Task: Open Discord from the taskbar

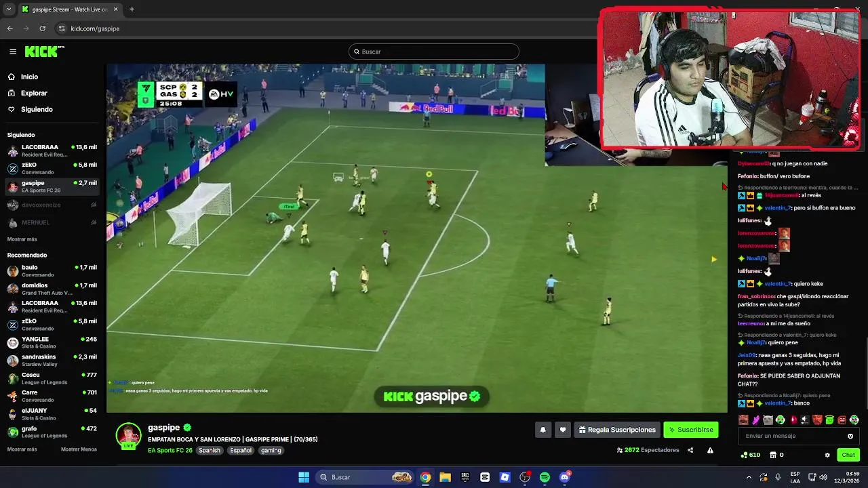Action: coord(565,477)
